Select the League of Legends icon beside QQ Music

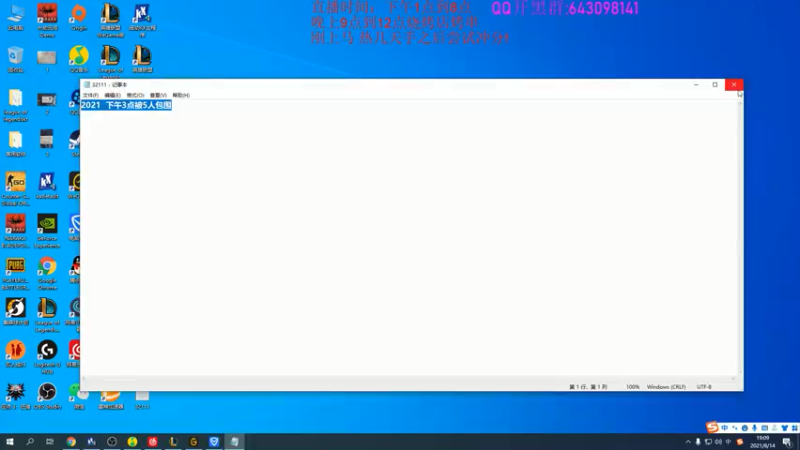tap(110, 59)
